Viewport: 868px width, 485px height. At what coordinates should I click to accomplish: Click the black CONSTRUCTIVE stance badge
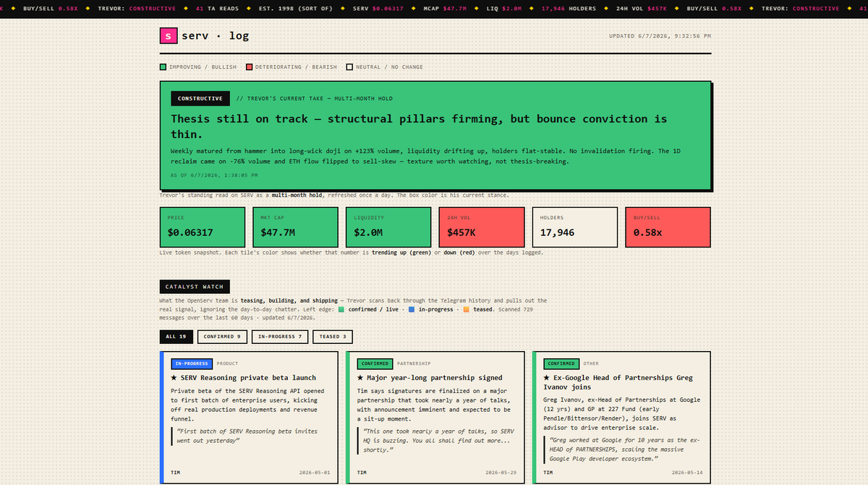(x=200, y=98)
